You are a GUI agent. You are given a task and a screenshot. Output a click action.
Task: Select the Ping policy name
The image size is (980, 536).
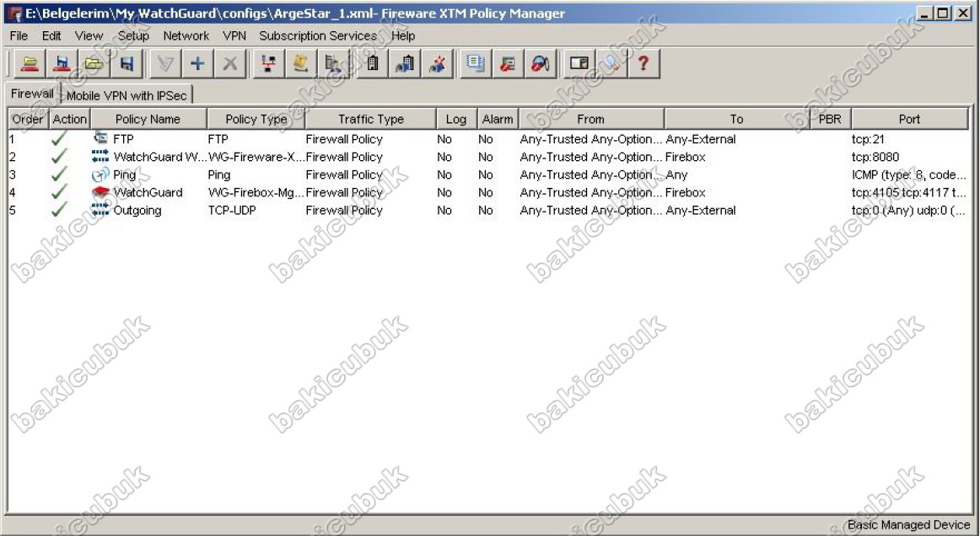click(124, 175)
